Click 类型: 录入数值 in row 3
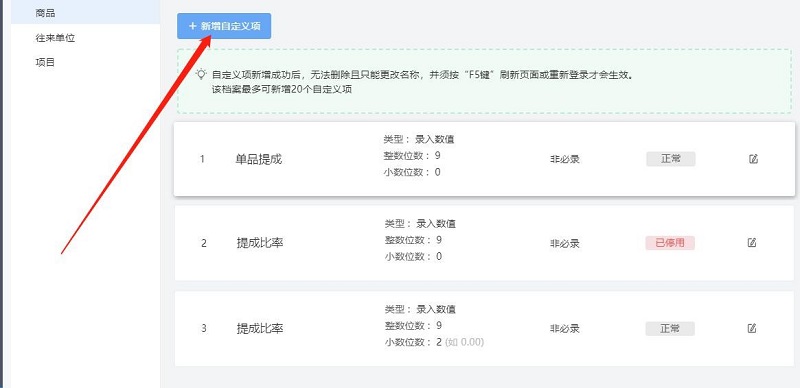800x388 pixels. coord(420,309)
